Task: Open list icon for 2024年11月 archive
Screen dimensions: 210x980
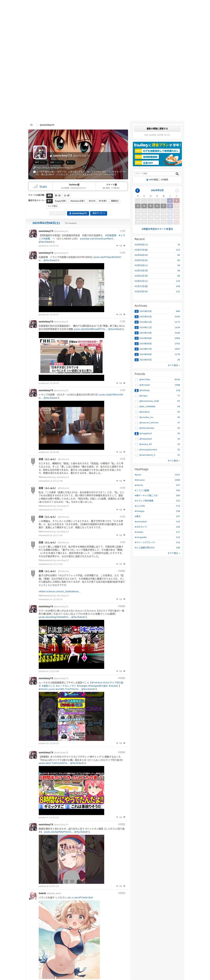Action: coord(136,327)
